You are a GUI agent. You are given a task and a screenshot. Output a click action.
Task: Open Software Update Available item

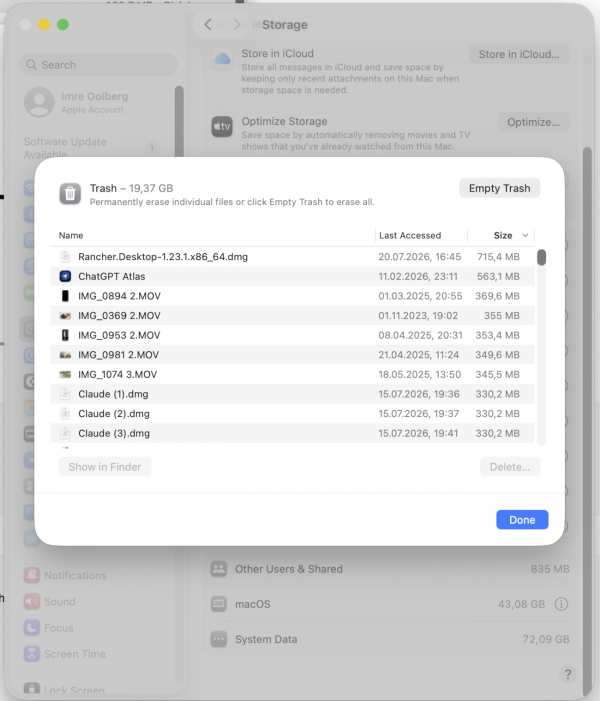[91, 148]
